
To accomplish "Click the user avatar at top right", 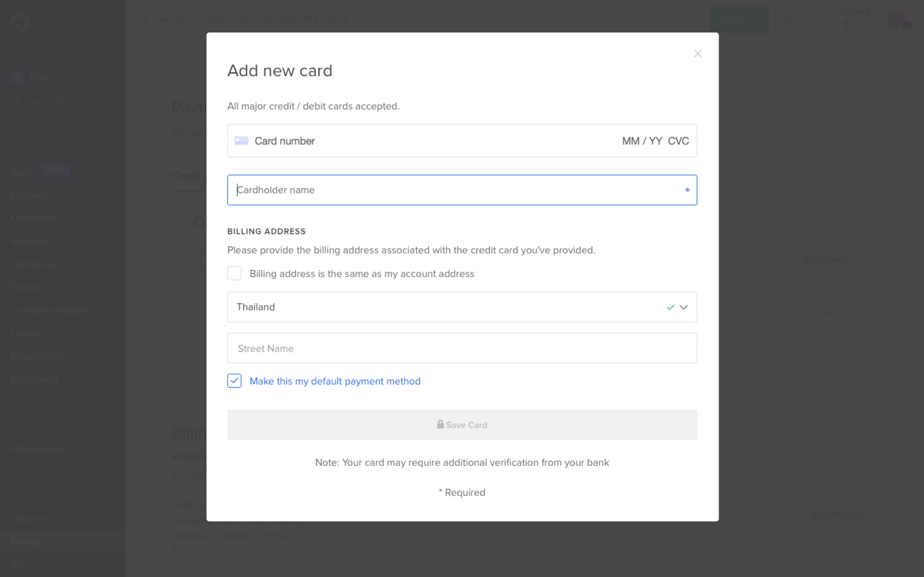I will tap(898, 19).
